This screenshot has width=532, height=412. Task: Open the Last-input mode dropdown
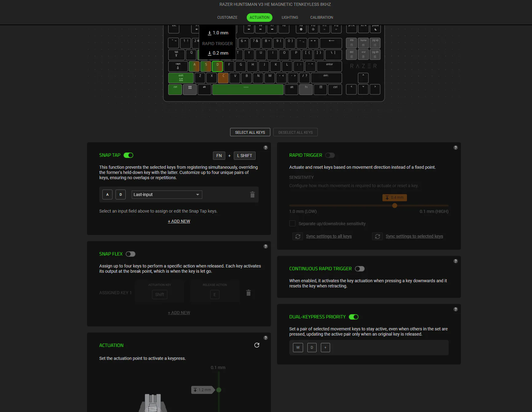pyautogui.click(x=167, y=194)
